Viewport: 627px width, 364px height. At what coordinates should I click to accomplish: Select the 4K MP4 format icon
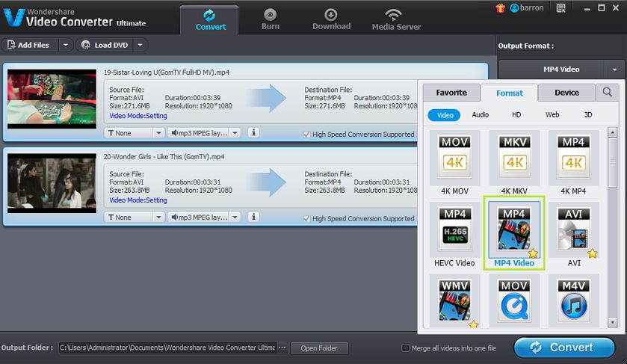(x=573, y=157)
